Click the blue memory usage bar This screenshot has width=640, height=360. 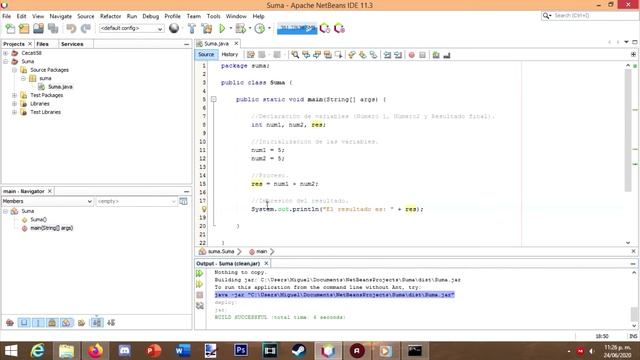(x=297, y=28)
